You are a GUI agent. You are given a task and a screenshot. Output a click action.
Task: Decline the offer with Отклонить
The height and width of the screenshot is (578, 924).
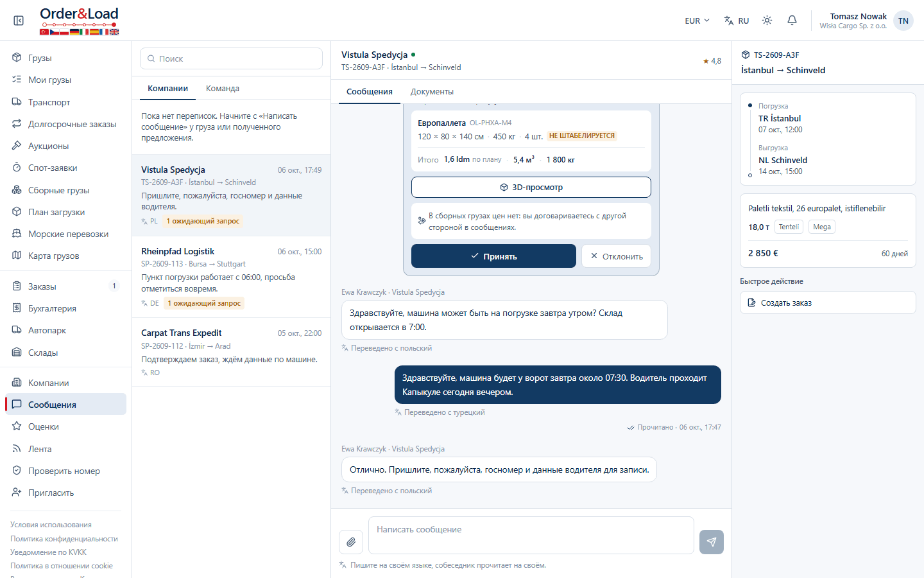pyautogui.click(x=617, y=256)
